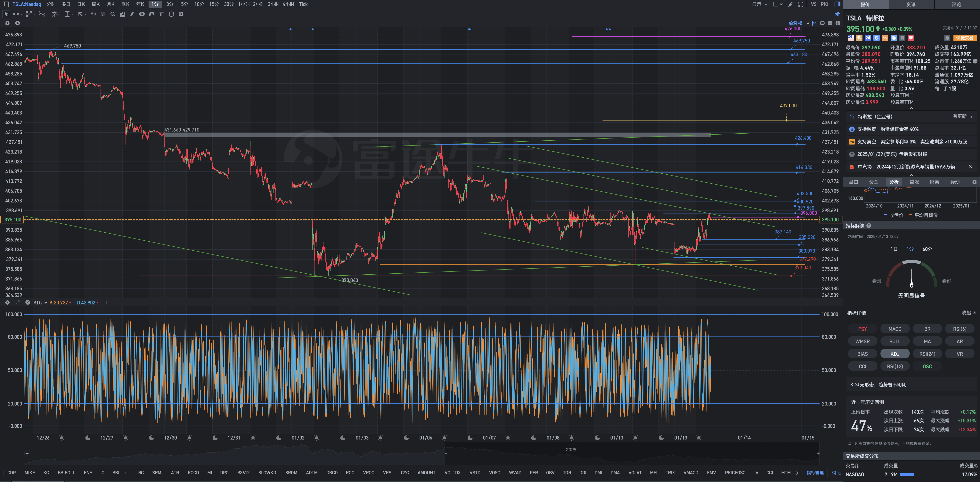The height and width of the screenshot is (482, 980).
Task: Click the VS compare button
Action: [813, 4]
